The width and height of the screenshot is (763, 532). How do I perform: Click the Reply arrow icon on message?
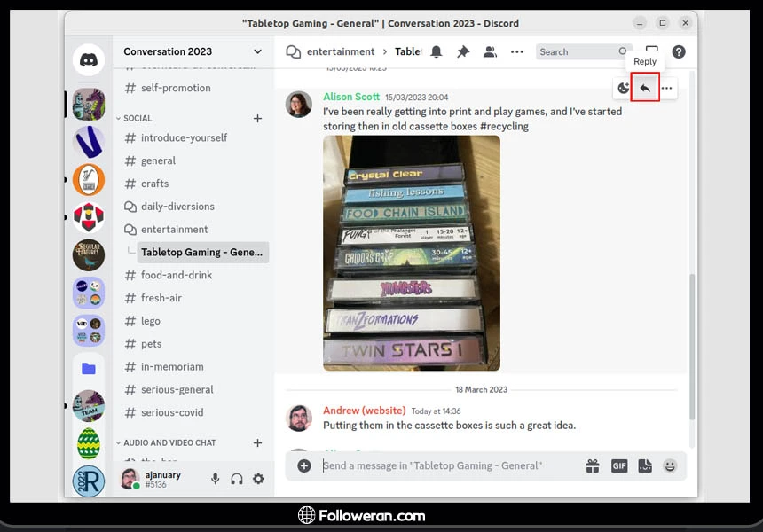point(645,88)
